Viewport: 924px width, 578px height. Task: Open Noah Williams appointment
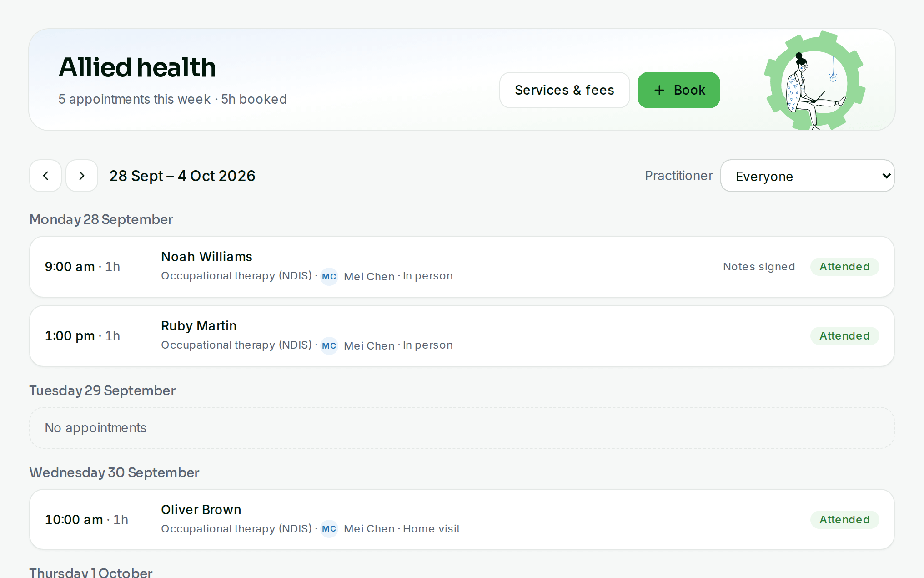click(462, 267)
